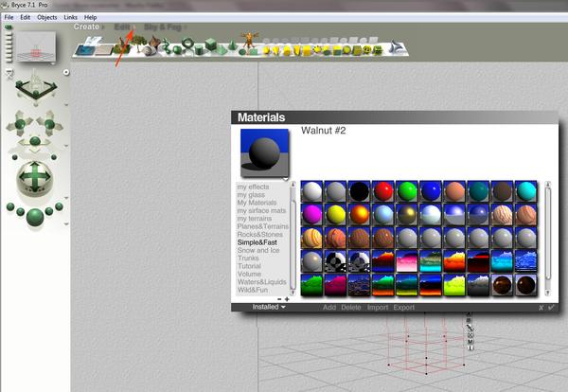
Task: Select the Wild&Fun category
Action: [253, 290]
